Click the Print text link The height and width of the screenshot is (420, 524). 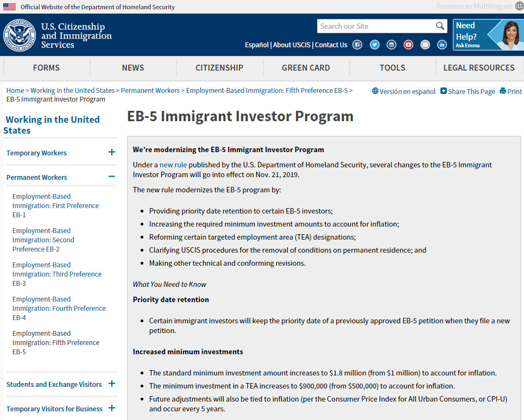[x=515, y=92]
